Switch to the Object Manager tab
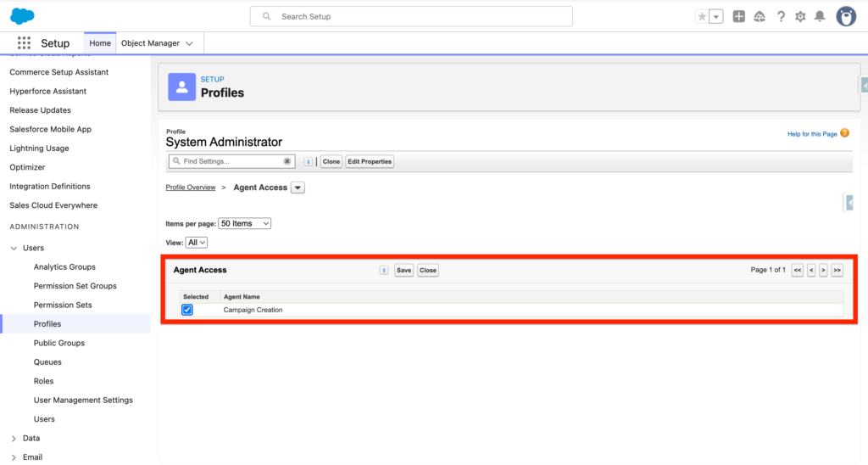 (x=157, y=43)
